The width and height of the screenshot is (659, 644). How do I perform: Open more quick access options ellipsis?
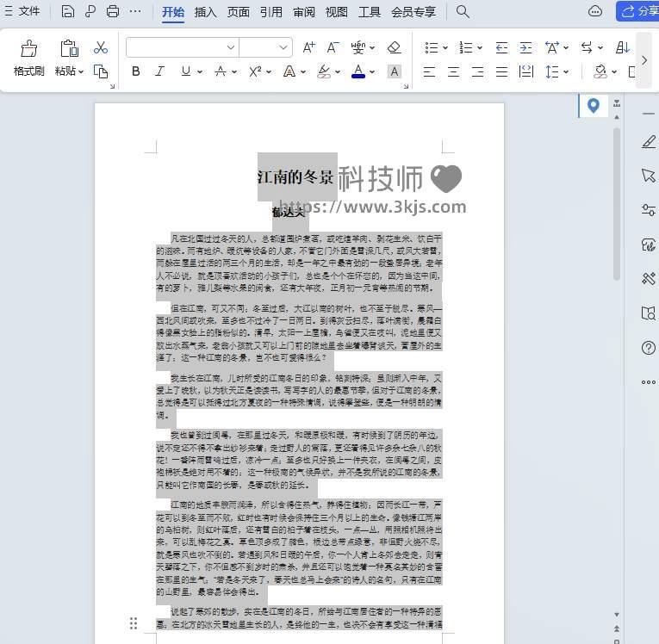pos(135,11)
